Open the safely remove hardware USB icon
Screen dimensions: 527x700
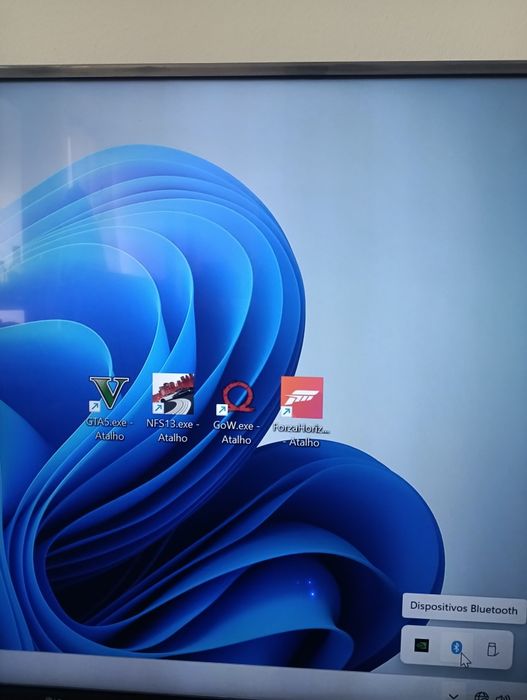[492, 649]
